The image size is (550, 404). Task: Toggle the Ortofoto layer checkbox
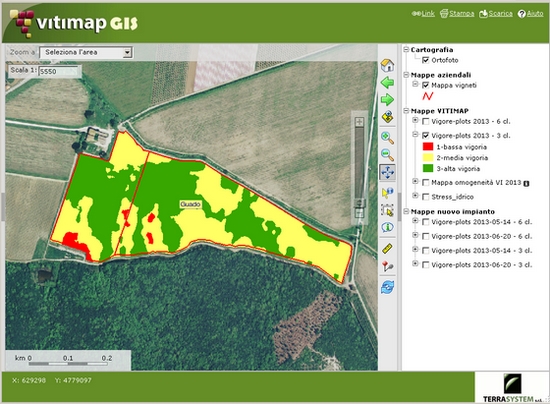[425, 60]
